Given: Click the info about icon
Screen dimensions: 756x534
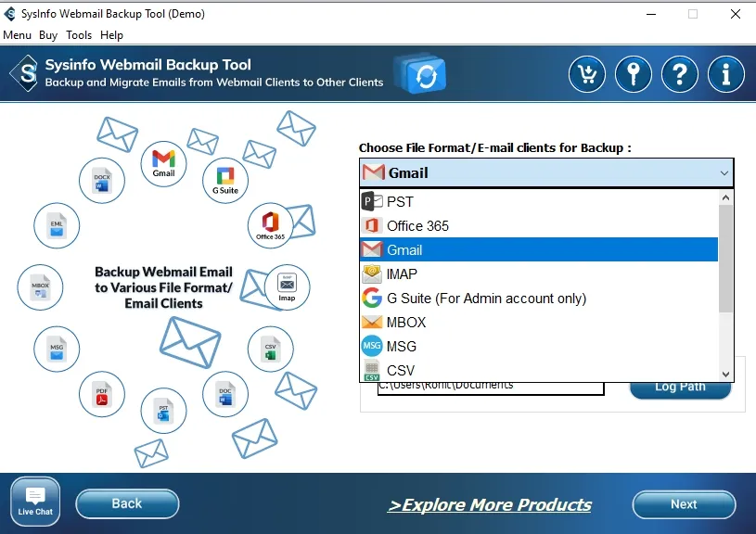Looking at the screenshot, I should pyautogui.click(x=726, y=74).
